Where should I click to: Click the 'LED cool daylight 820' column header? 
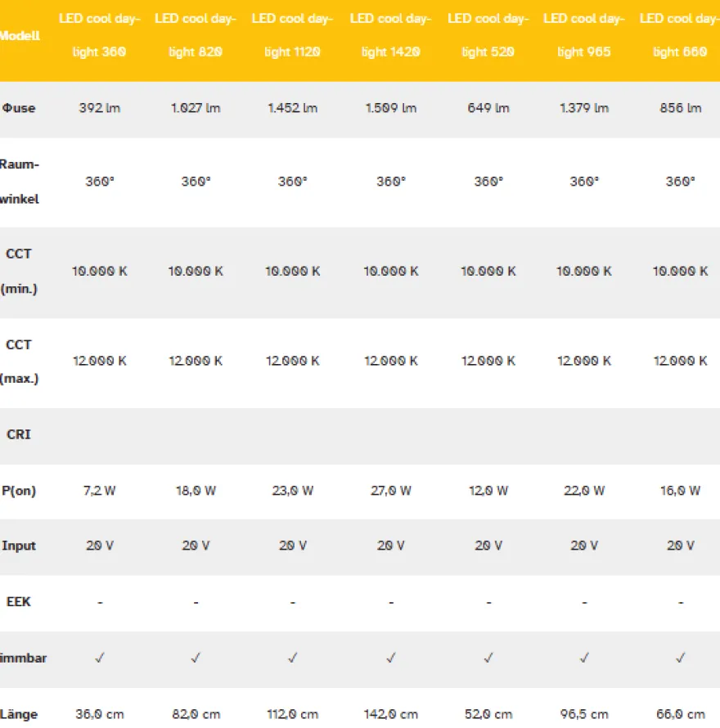coord(196,35)
